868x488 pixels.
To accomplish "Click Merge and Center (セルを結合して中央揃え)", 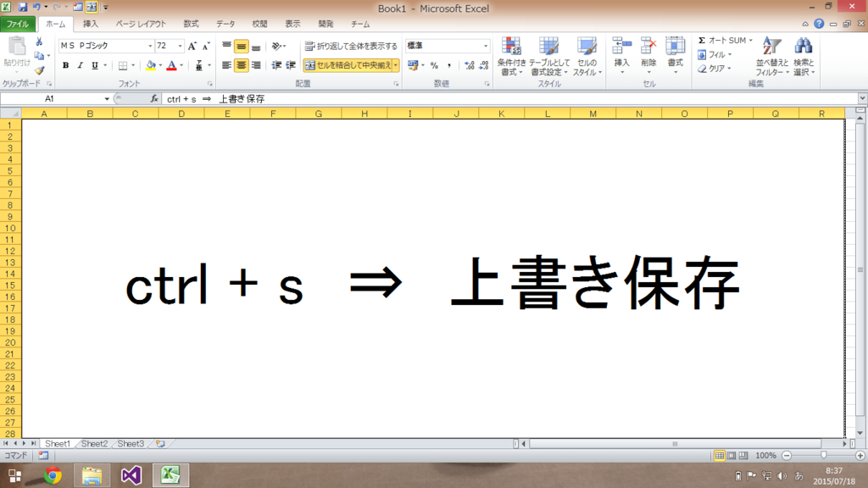I will (348, 65).
